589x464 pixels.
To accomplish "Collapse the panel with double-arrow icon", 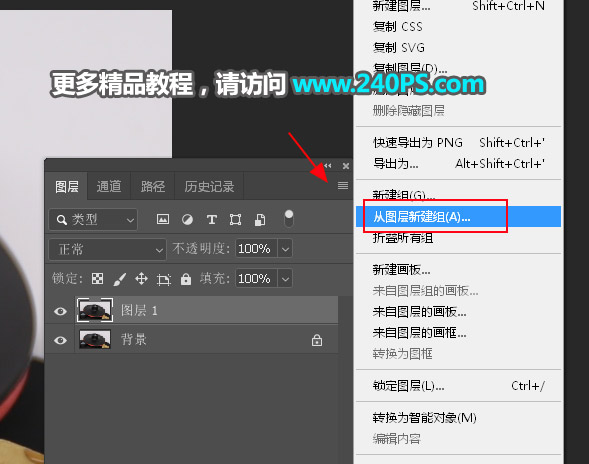I will [328, 166].
